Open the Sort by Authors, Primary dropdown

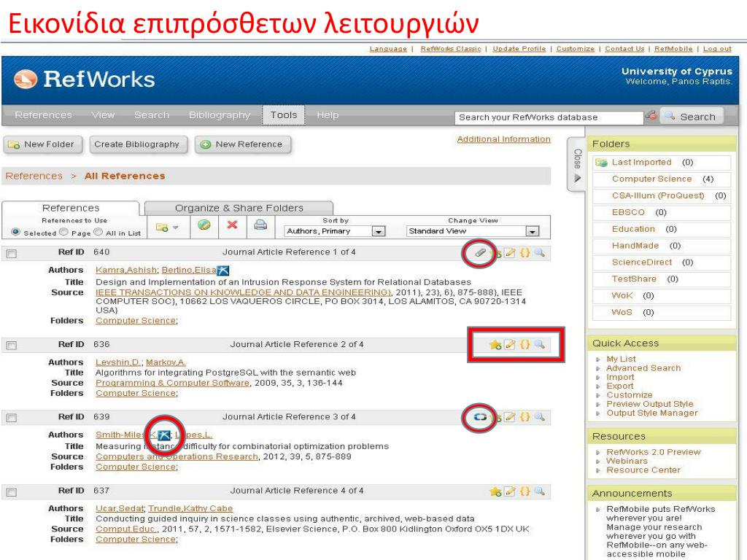click(334, 231)
